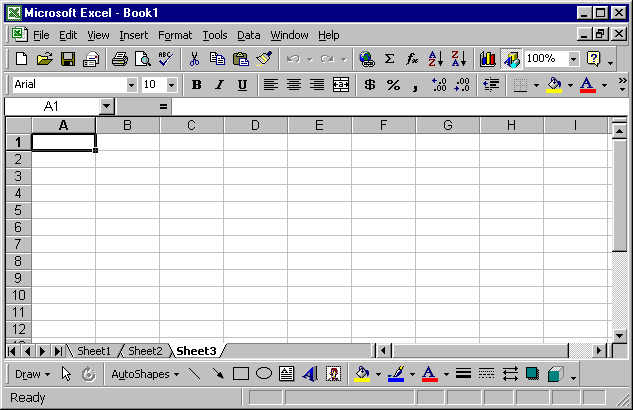Copy selection using the Copy icon
The image size is (633, 410).
[218, 59]
